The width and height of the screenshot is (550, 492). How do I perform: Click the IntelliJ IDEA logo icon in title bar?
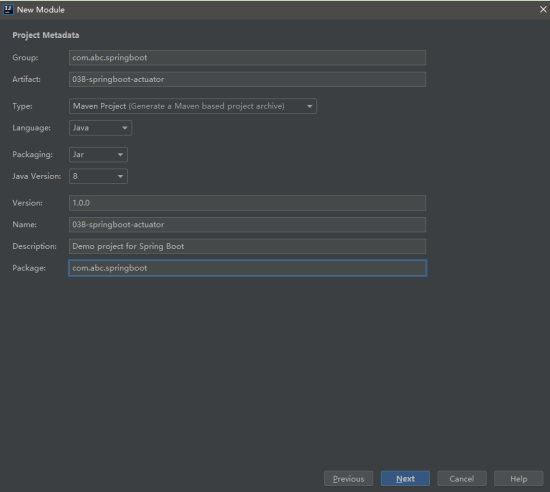tap(8, 9)
